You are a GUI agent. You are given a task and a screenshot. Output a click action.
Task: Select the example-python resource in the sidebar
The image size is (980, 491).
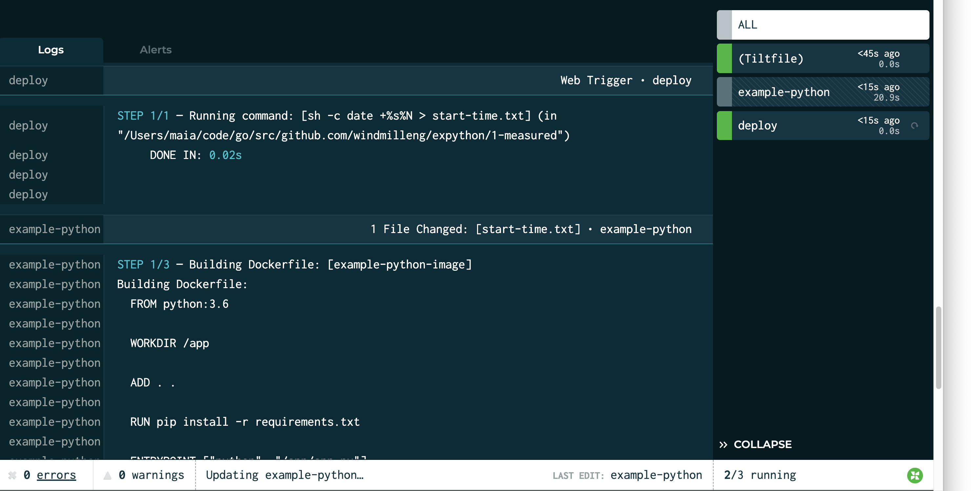tap(823, 91)
